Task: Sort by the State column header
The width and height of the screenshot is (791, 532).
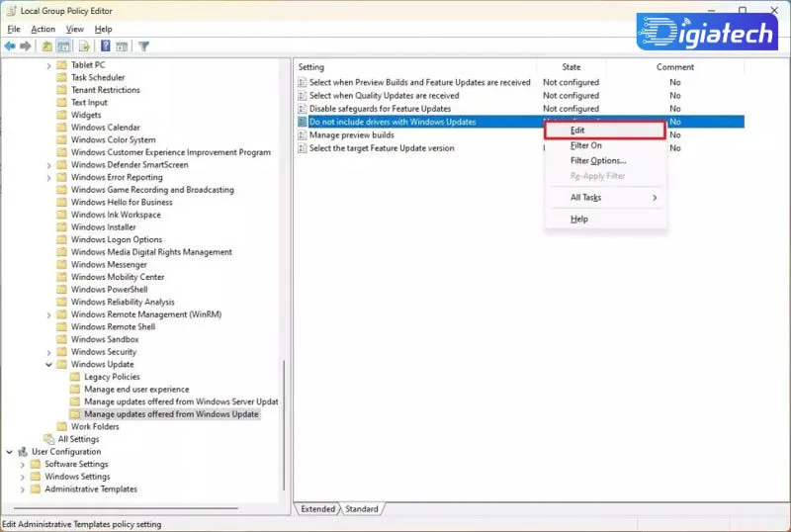Action: tap(571, 67)
